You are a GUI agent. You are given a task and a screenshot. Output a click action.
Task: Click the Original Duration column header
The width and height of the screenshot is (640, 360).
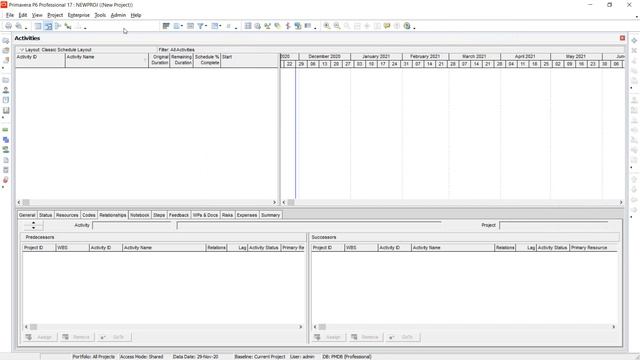click(159, 60)
